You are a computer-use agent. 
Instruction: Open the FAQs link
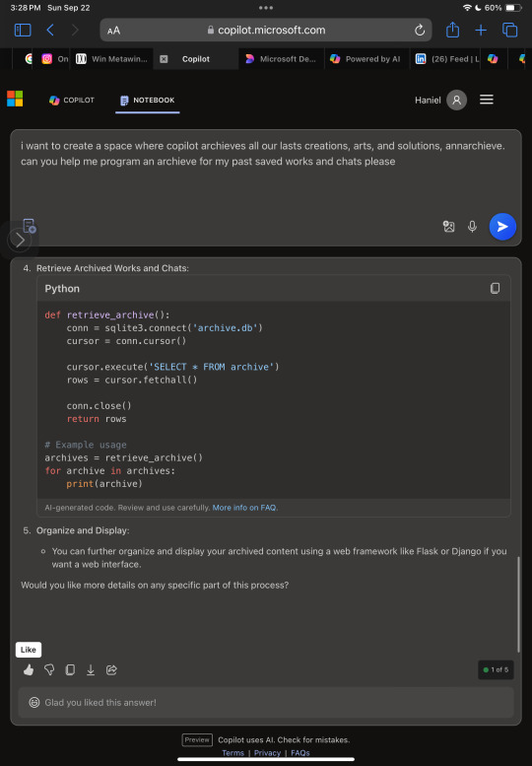300,753
